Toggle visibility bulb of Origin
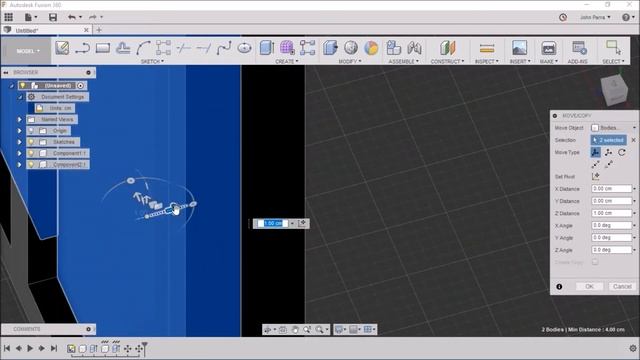640x360 pixels. coord(31,131)
